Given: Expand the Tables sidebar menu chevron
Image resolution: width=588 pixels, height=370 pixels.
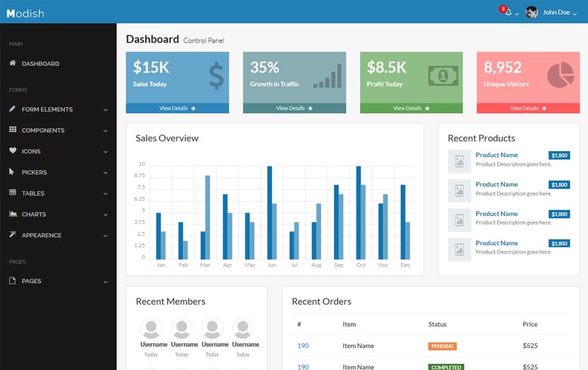Looking at the screenshot, I should point(105,194).
